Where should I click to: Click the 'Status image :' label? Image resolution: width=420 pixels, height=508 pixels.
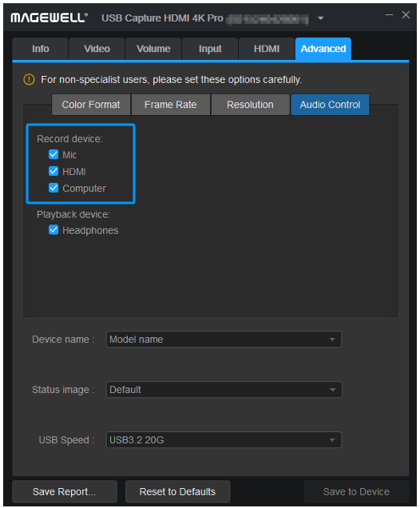(x=63, y=390)
